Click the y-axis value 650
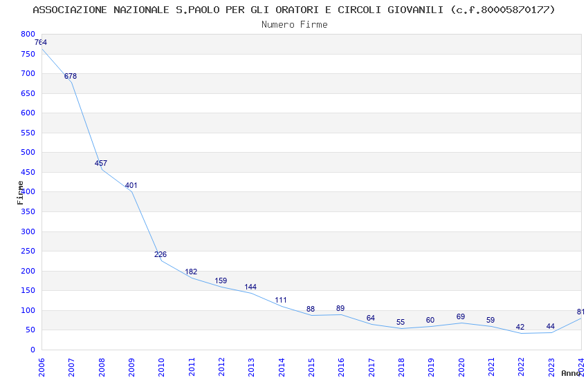The width and height of the screenshot is (588, 380). (x=28, y=93)
